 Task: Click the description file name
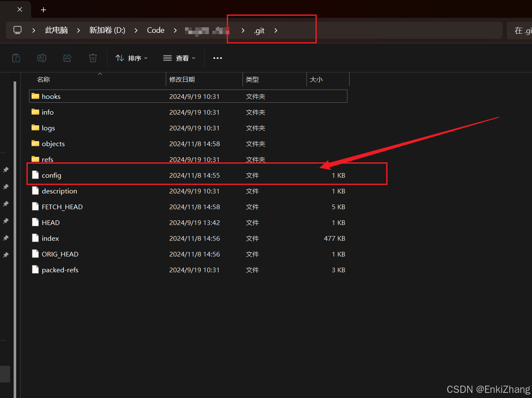60,191
